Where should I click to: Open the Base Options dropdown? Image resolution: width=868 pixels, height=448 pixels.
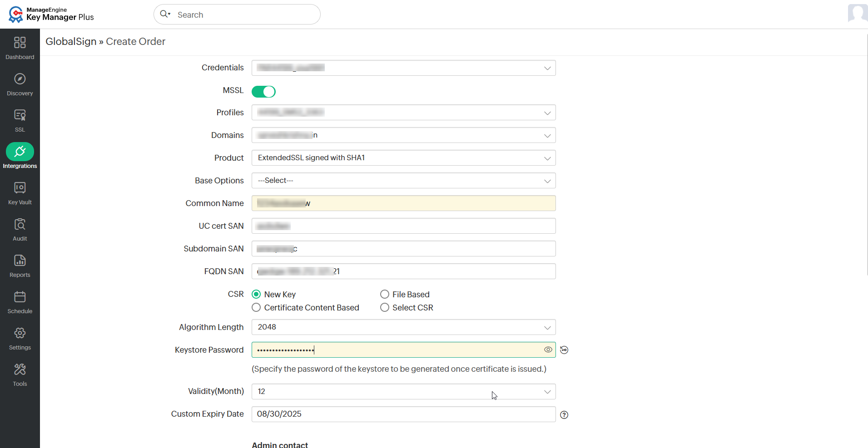[x=404, y=181]
